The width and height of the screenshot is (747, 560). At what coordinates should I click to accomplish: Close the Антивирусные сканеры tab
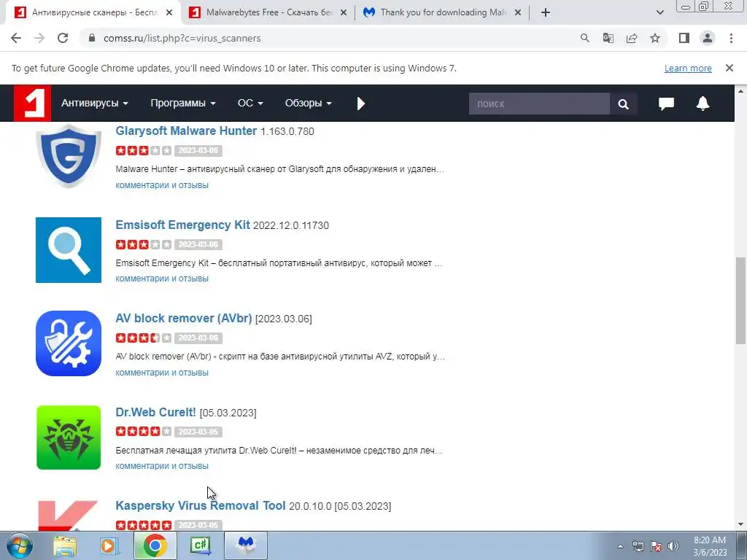(x=169, y=13)
